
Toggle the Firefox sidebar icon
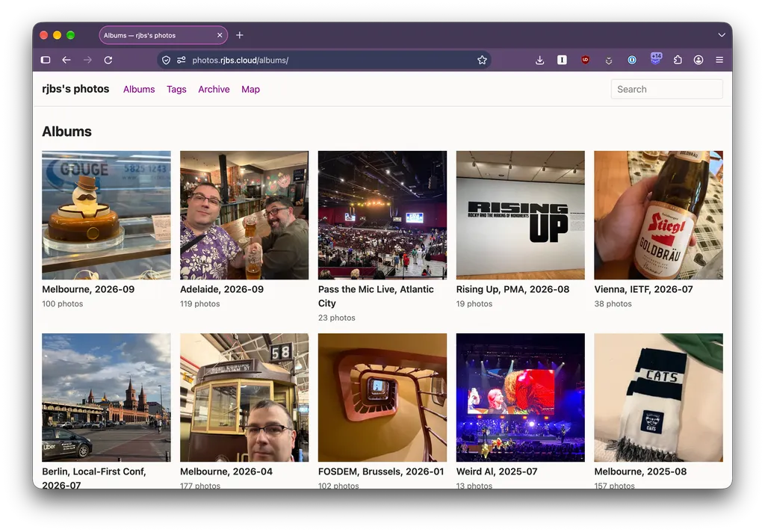click(x=46, y=60)
